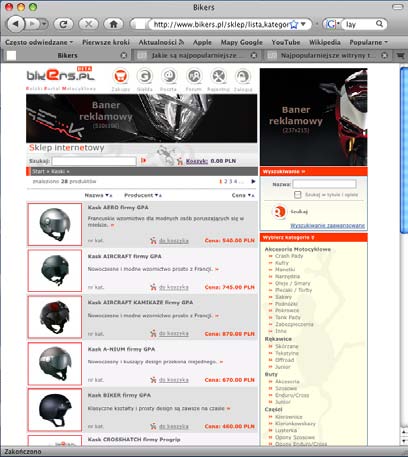408x457 pixels.
Task: Open the advanced search link under Szukaj
Action: coord(328,226)
